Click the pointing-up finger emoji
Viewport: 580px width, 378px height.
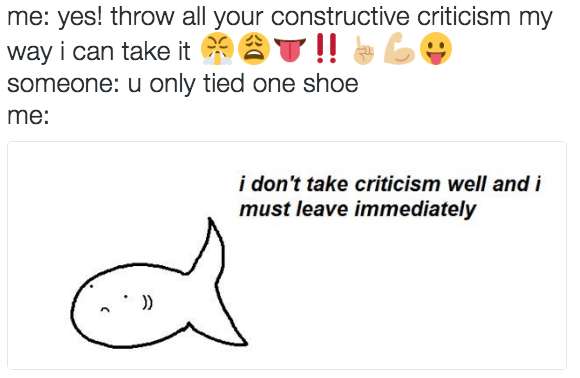[x=363, y=50]
